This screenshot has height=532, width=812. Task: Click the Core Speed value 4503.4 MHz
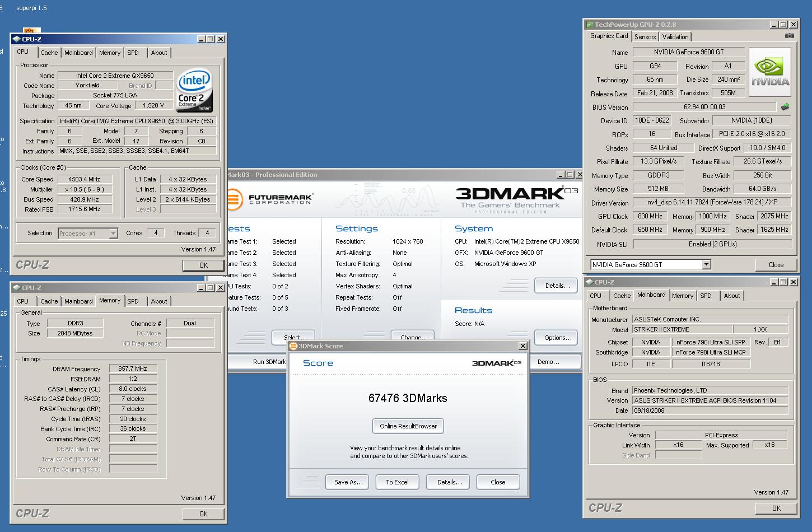(x=85, y=179)
